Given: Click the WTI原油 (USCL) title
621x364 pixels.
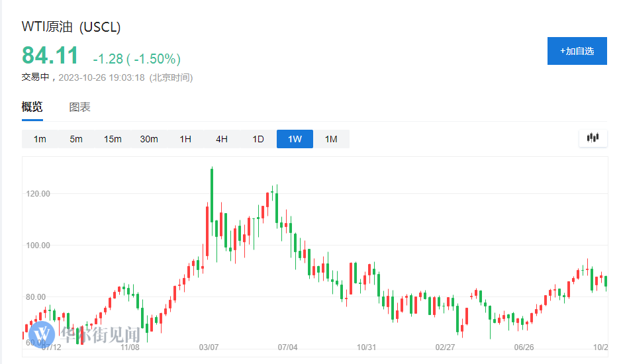Looking at the screenshot, I should pyautogui.click(x=72, y=27).
